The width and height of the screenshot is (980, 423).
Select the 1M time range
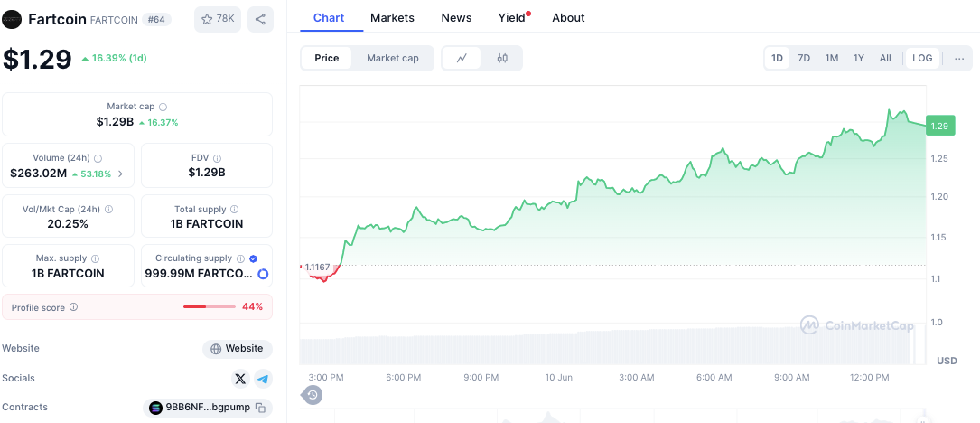[x=831, y=58]
